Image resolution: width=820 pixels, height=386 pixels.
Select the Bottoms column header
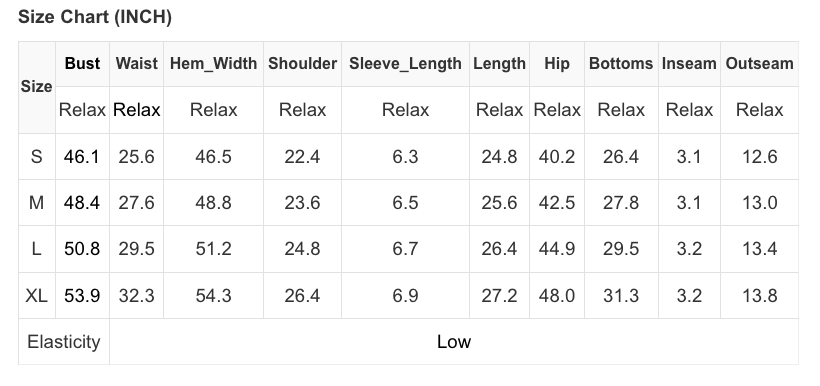pos(621,64)
